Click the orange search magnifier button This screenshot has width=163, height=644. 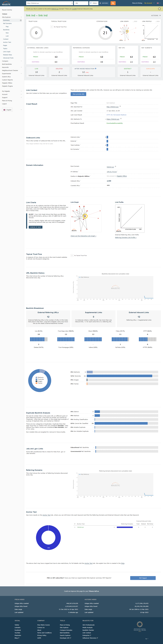coord(113,3)
